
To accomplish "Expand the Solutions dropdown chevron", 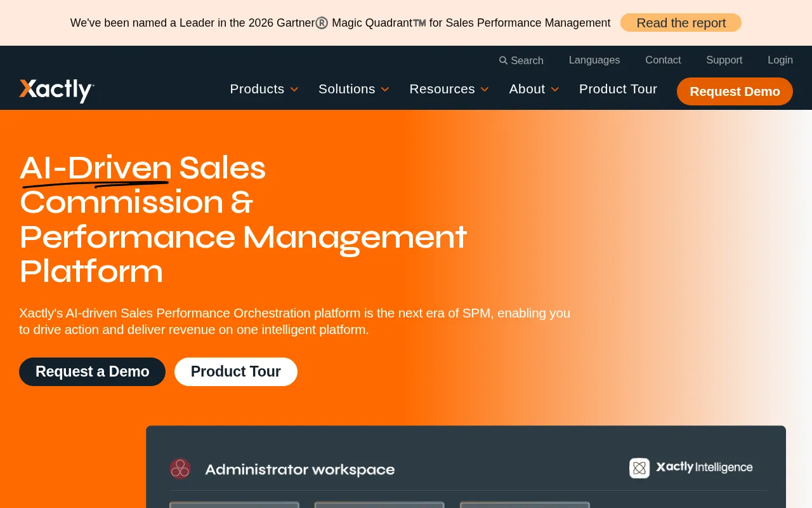I will click(385, 90).
